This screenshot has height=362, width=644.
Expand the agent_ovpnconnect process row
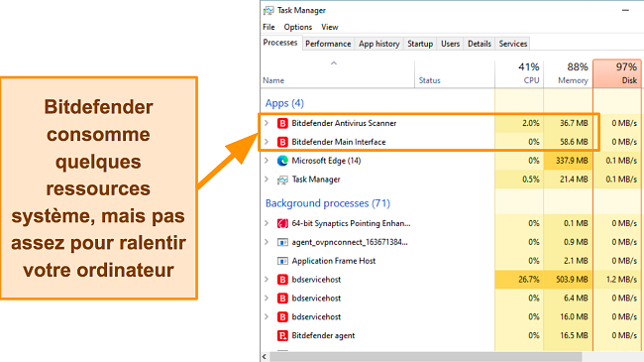[x=267, y=242]
